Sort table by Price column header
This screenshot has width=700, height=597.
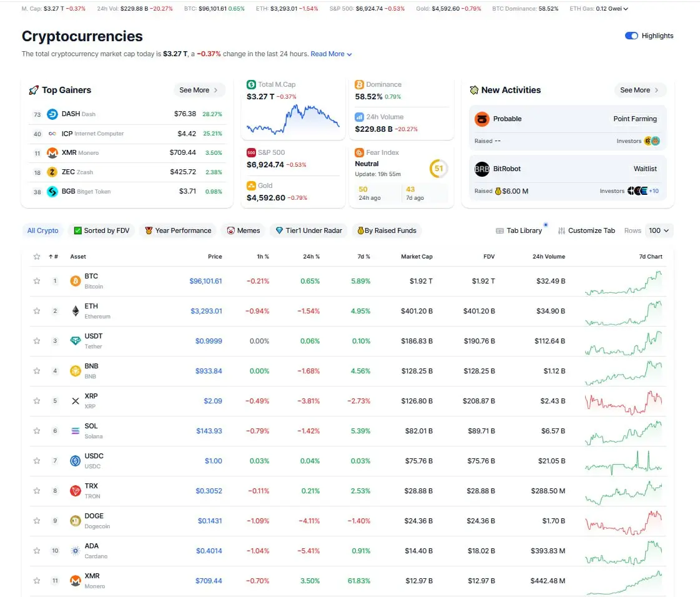215,256
